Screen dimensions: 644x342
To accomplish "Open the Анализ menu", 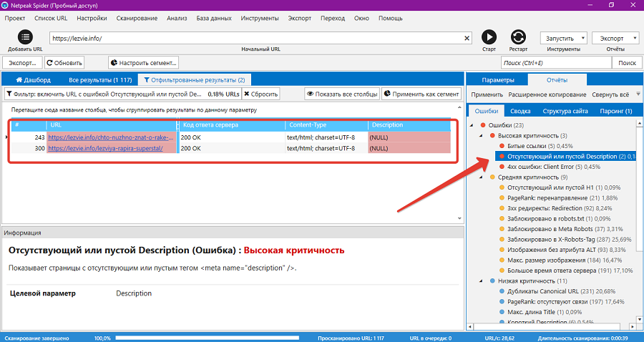I will click(x=177, y=18).
